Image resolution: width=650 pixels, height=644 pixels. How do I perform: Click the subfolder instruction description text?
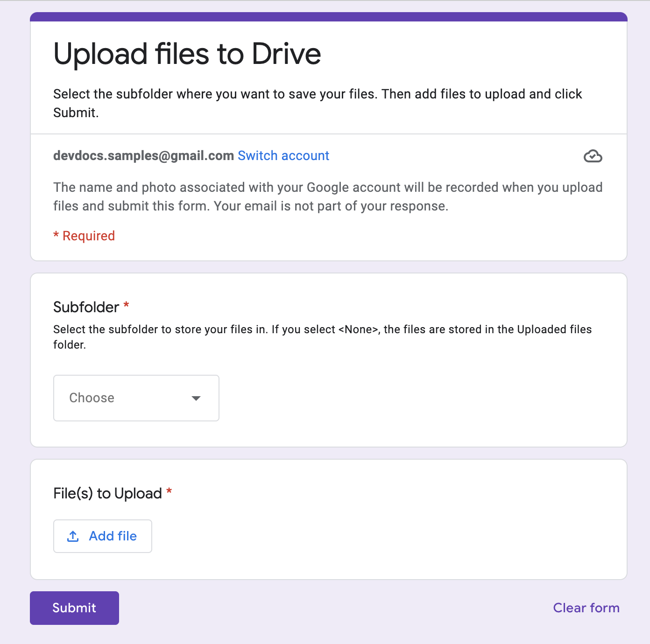tap(322, 336)
